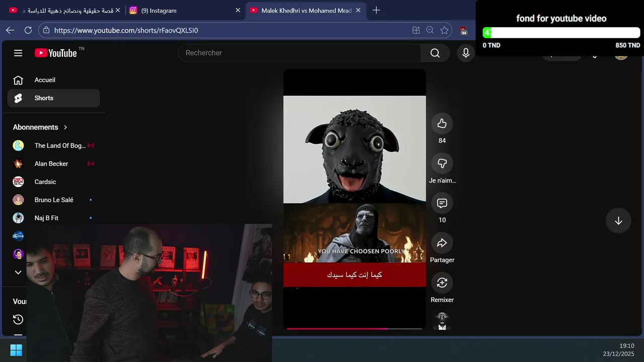Close the Malek Khedhri tab
This screenshot has height=362, width=644.
click(358, 10)
